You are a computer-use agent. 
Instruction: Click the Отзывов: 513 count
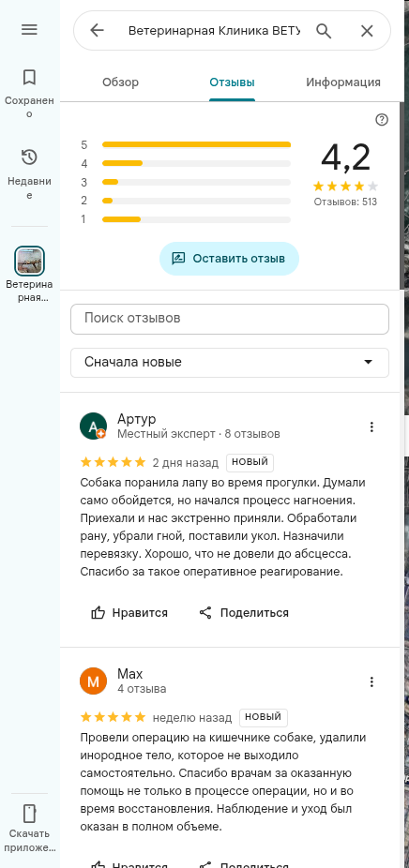click(x=345, y=202)
